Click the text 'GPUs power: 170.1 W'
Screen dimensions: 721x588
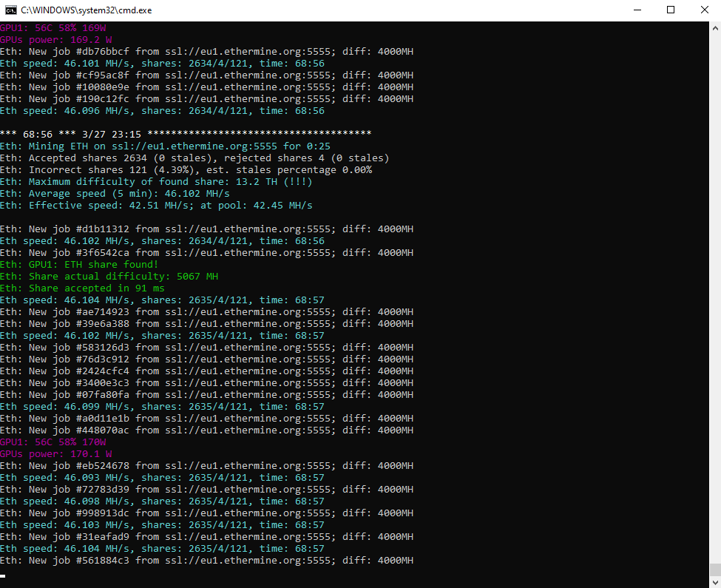pyautogui.click(x=56, y=454)
